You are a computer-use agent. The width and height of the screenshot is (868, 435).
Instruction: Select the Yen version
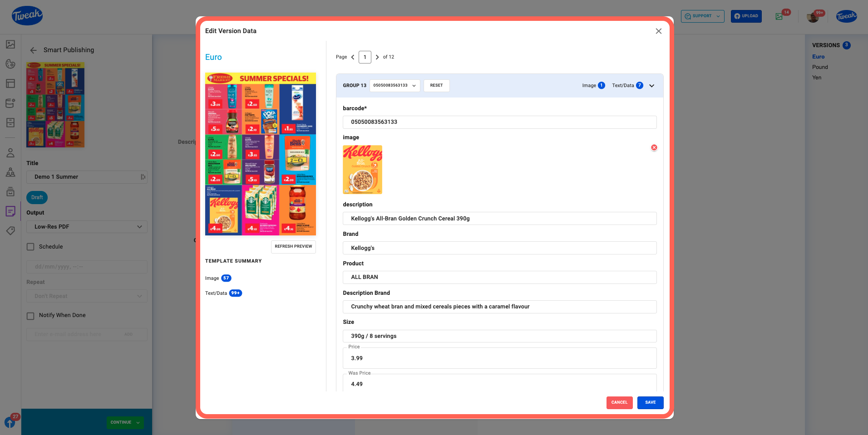(817, 78)
